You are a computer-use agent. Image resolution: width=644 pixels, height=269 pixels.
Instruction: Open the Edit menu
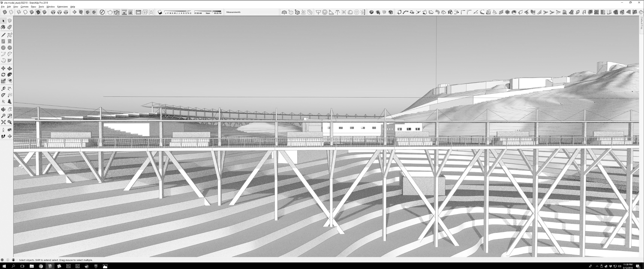pos(9,7)
